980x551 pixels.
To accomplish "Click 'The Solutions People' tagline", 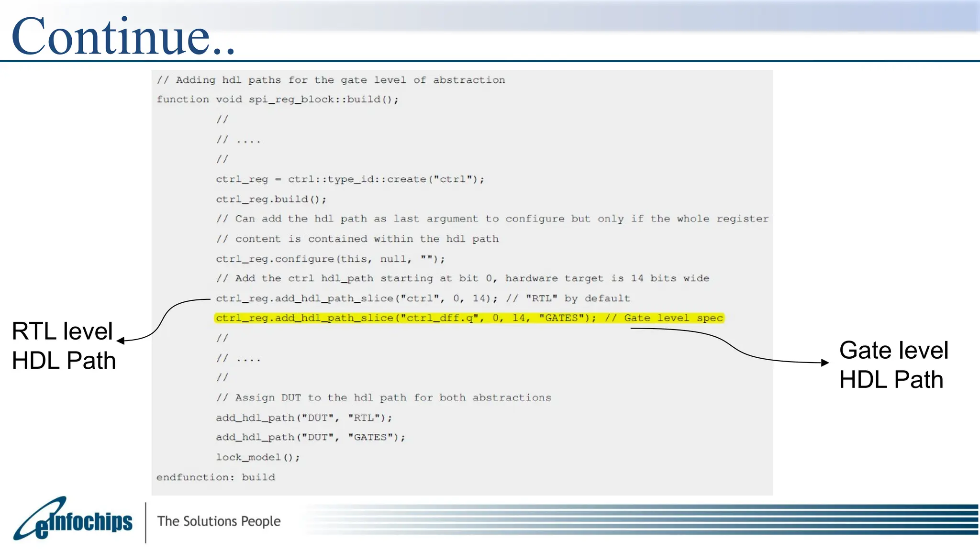I will [x=219, y=521].
